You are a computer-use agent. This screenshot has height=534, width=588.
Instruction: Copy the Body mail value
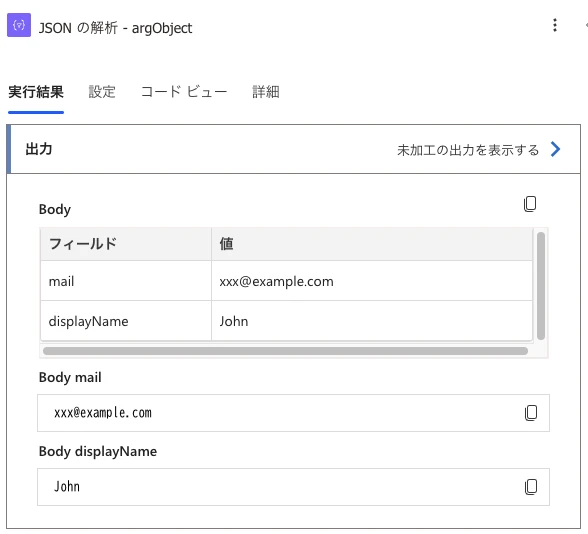531,413
